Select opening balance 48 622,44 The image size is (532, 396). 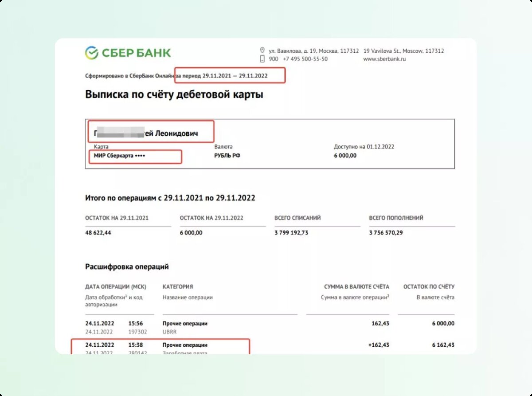pos(98,232)
